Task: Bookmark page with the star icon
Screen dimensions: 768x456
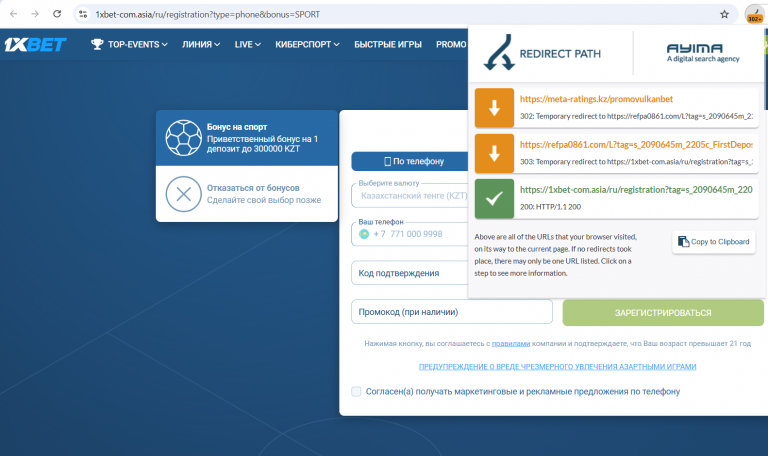Action: [724, 14]
